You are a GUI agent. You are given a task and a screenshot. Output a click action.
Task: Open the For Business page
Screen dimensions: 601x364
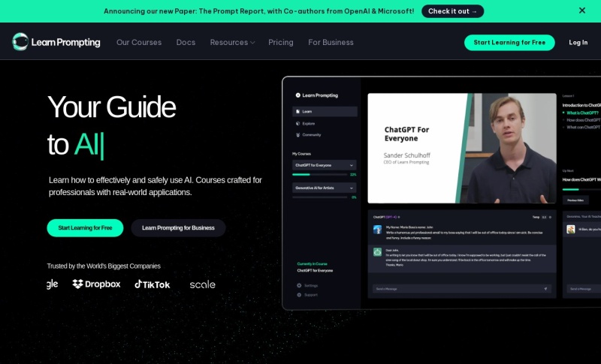331,43
